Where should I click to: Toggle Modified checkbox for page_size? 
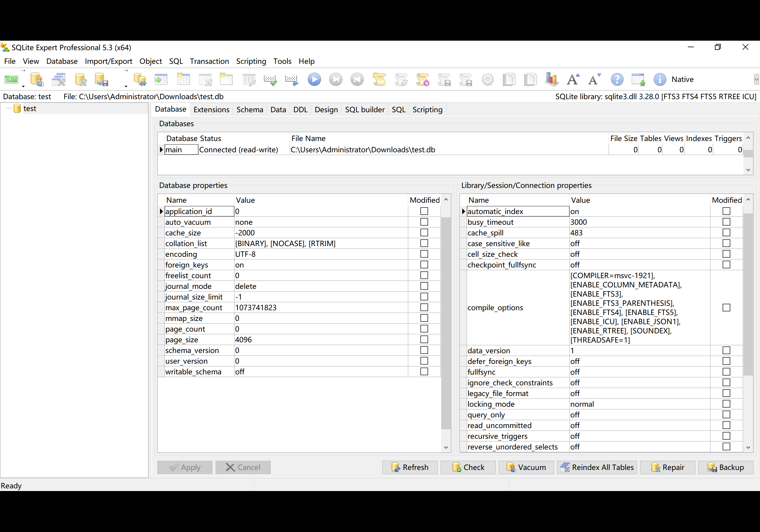click(424, 339)
